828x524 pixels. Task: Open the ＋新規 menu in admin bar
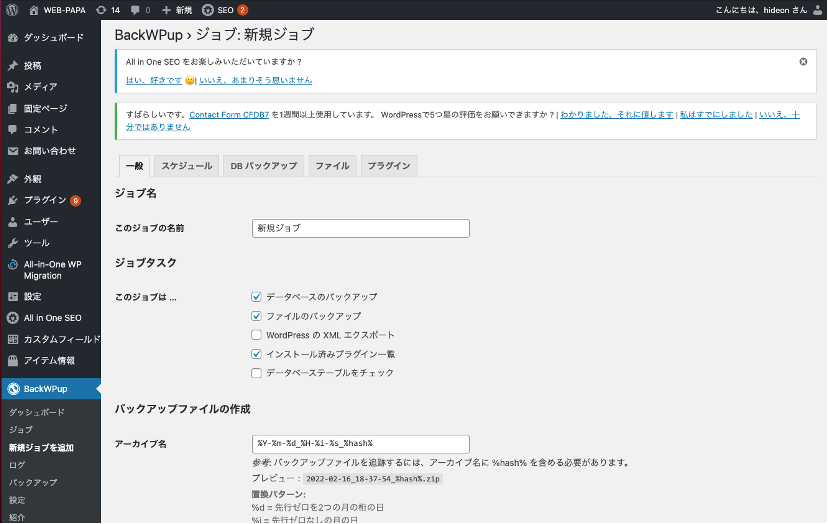point(176,9)
